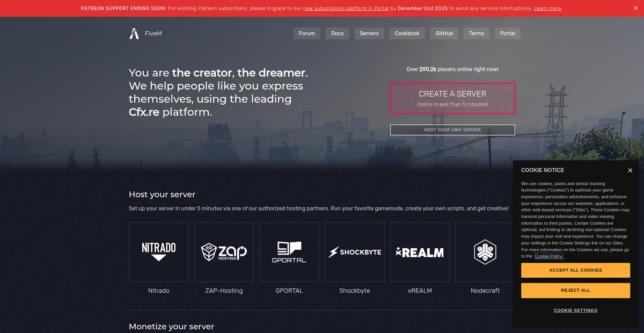Open the xREALM logo tile
This screenshot has height=333, width=644.
[x=420, y=252]
